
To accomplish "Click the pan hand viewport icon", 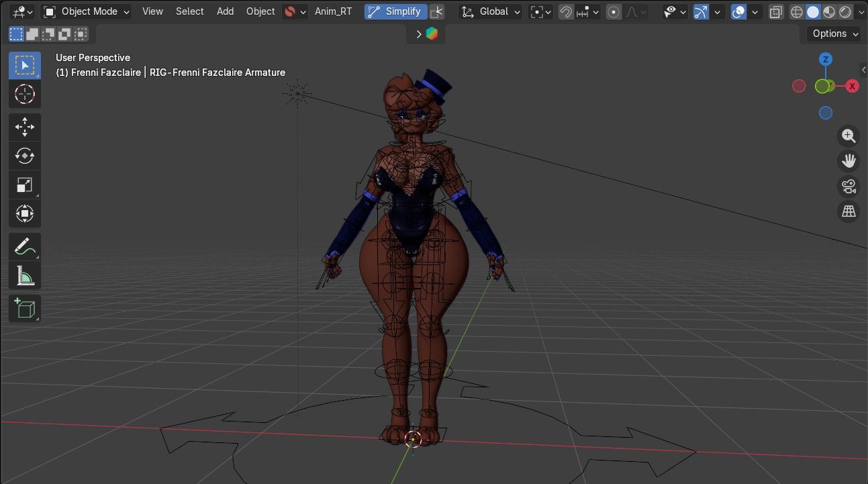I will (849, 161).
